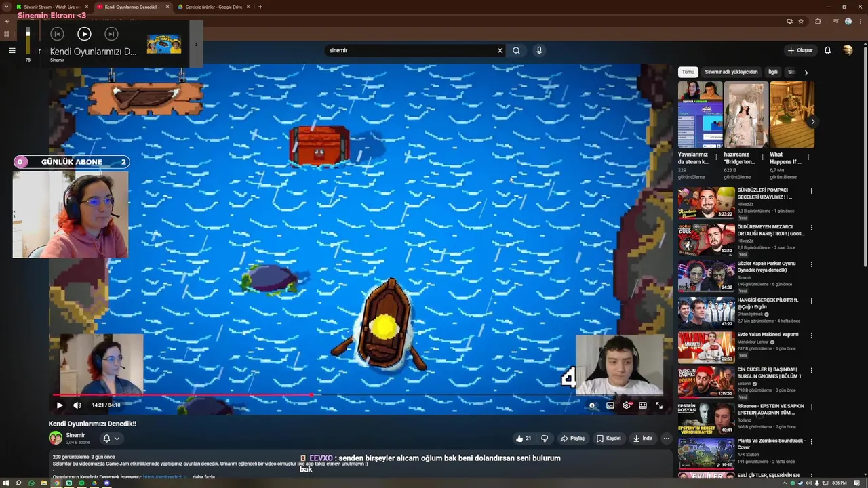Open the YouTube account avatar menu

848,50
